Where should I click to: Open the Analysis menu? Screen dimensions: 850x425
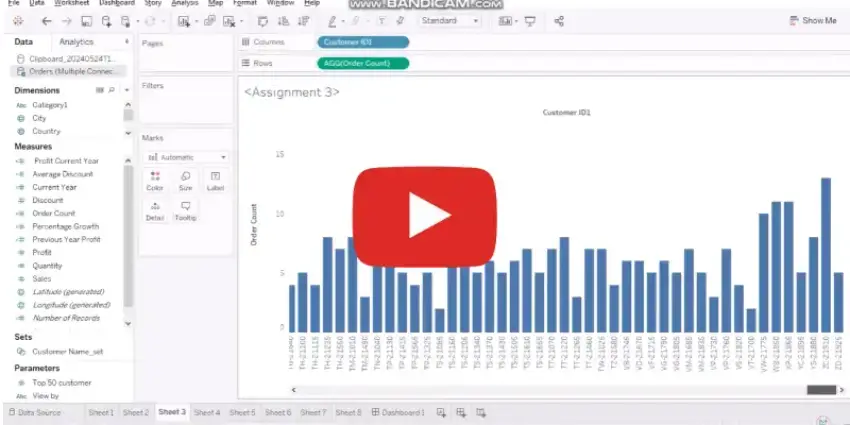point(185,4)
